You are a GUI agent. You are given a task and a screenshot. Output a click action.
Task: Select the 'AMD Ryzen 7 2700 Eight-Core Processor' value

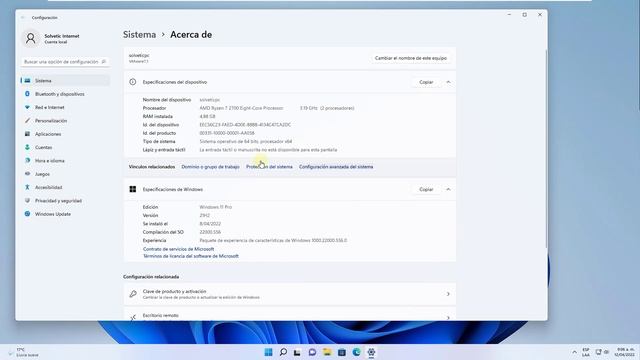point(241,108)
